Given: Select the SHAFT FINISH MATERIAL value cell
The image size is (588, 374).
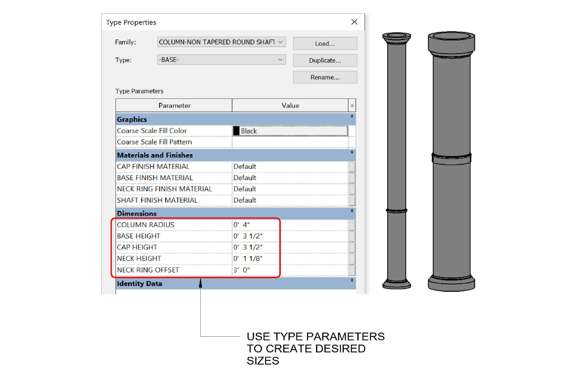Looking at the screenshot, I should coord(290,200).
